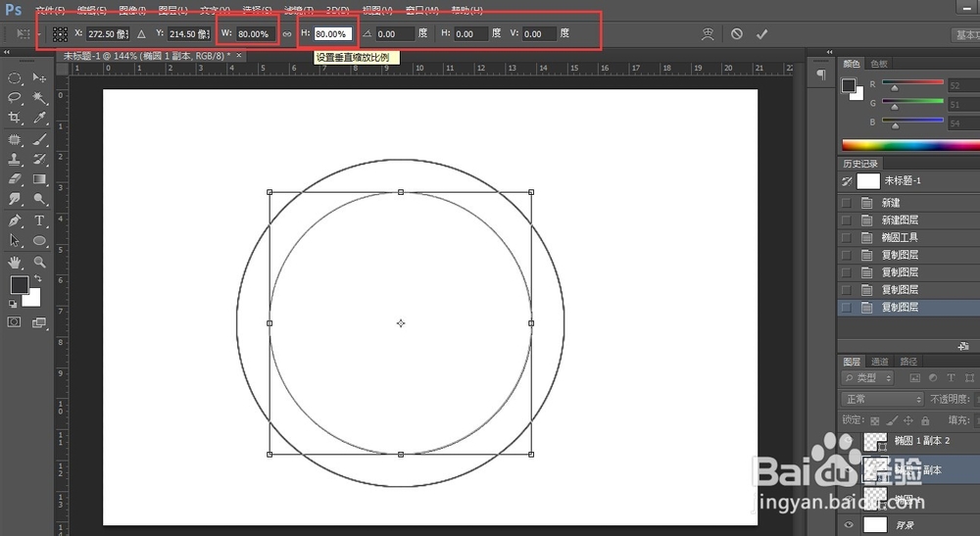The image size is (980, 536).
Task: Select the Magic Wand tool
Action: click(x=39, y=97)
